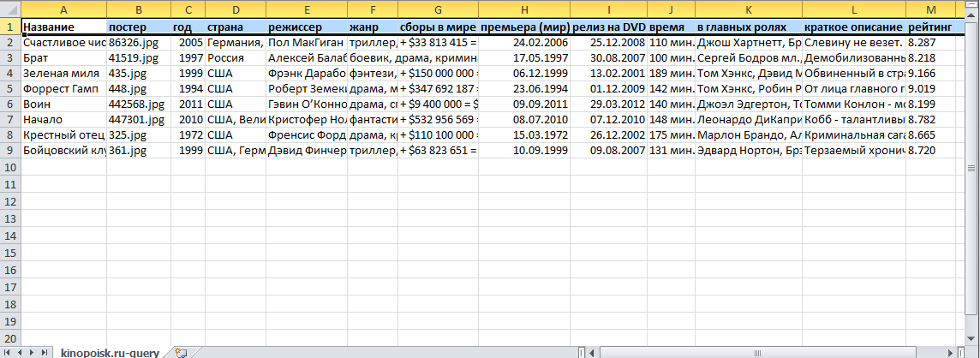Select the box office cell '+ $347 692 187'
This screenshot has height=358, width=980.
(x=438, y=89)
